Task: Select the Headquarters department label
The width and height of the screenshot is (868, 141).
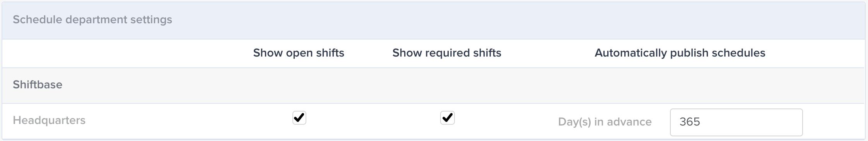Action: pyautogui.click(x=49, y=120)
